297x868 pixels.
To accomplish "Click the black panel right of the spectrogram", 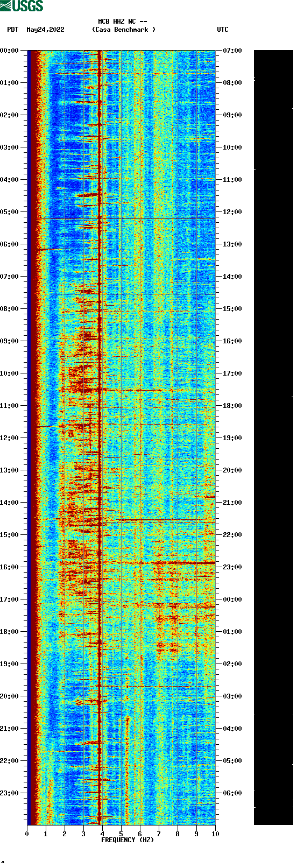I will click(x=273, y=437).
